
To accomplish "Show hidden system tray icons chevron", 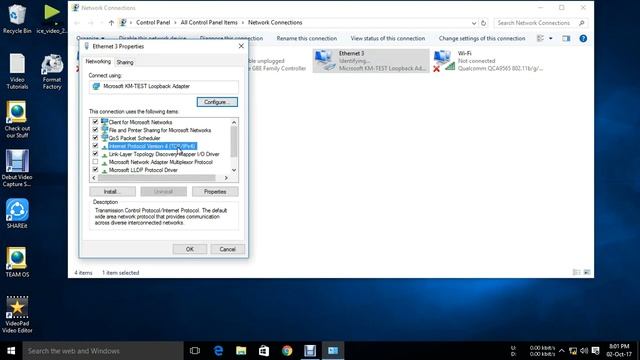I will [562, 351].
